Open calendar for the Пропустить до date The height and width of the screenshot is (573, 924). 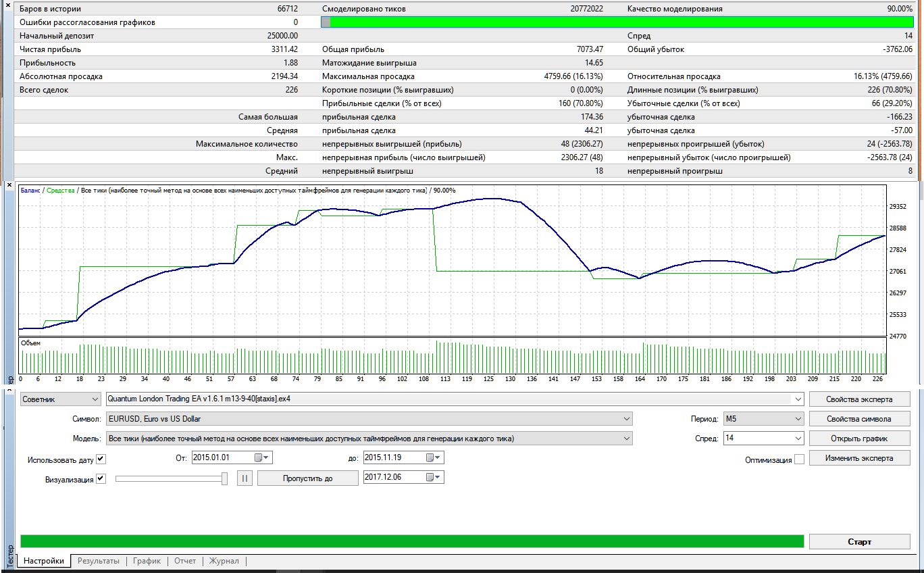(434, 478)
